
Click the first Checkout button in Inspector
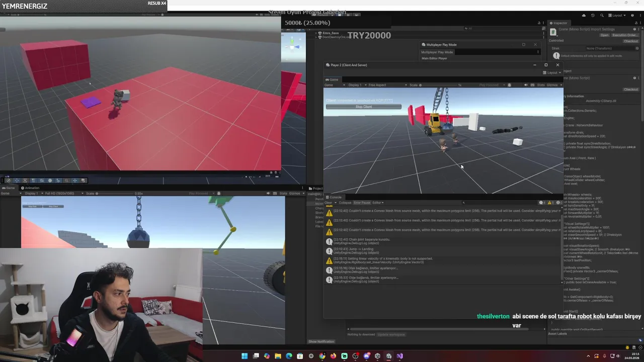[x=631, y=41]
